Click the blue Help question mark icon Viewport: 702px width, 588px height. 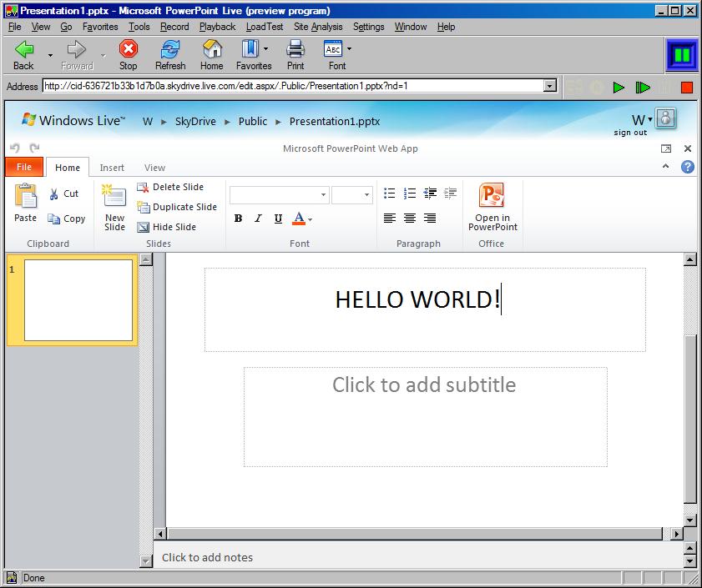pyautogui.click(x=688, y=167)
